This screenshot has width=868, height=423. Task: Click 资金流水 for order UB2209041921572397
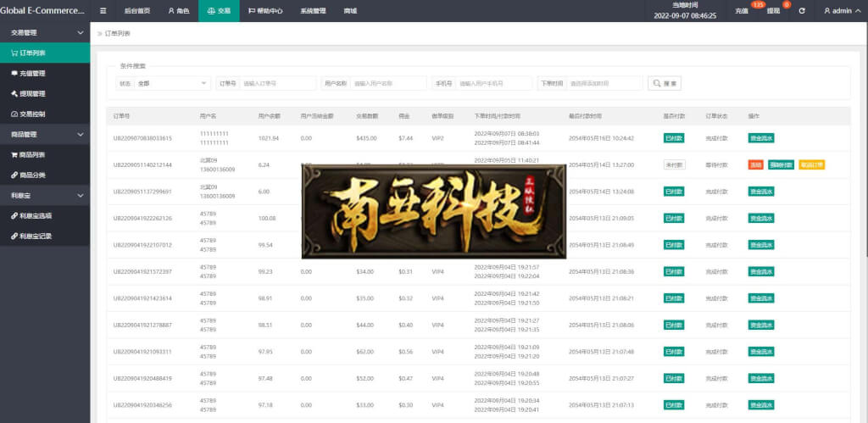point(761,271)
